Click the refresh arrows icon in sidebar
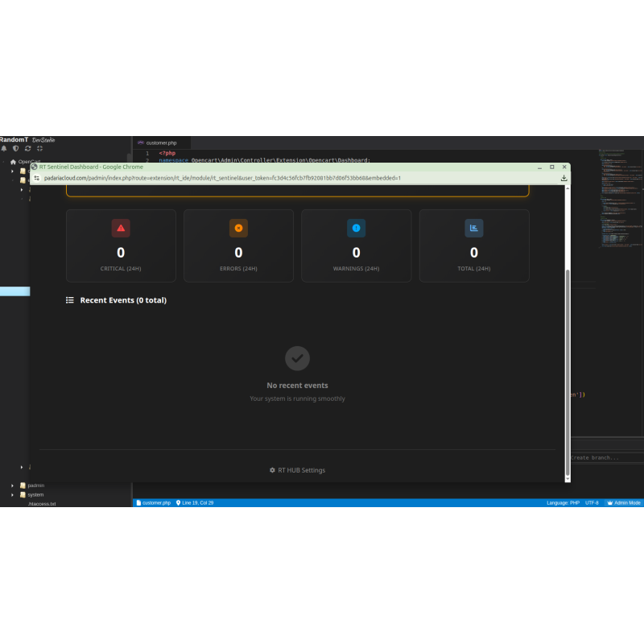 tap(28, 148)
